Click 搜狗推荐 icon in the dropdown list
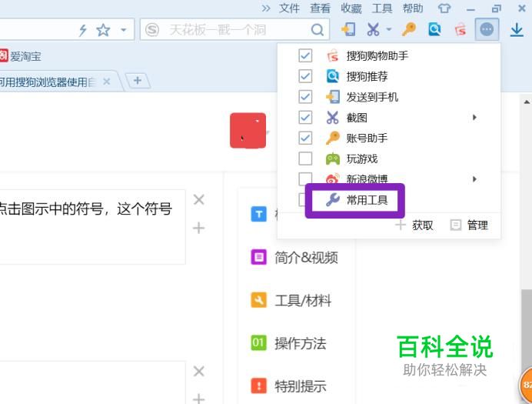The height and width of the screenshot is (404, 532). click(x=332, y=76)
